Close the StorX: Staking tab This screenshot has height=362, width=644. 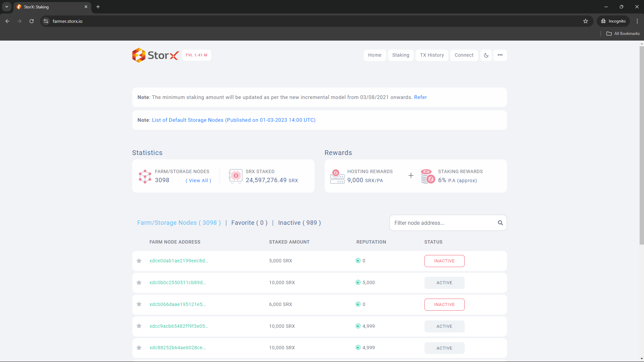click(x=86, y=7)
